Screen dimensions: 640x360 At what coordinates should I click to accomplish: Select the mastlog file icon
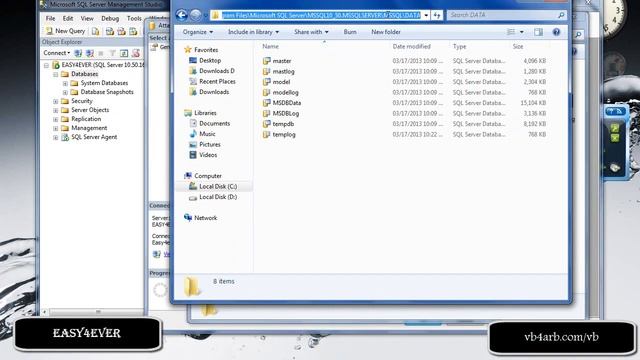click(267, 71)
